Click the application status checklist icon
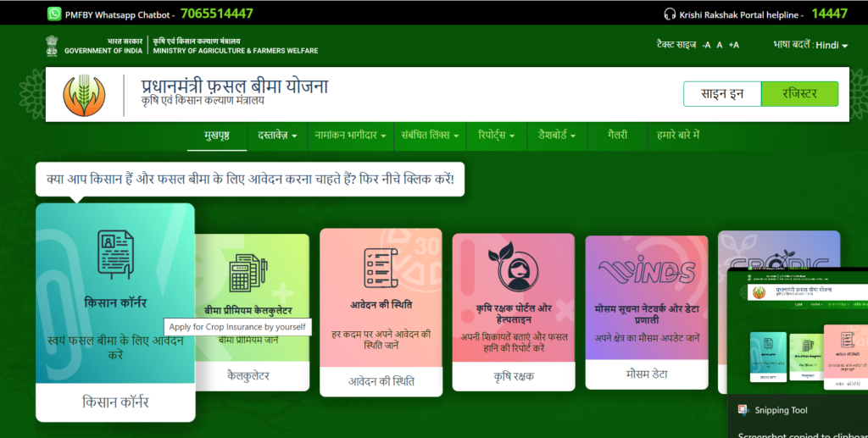Viewport: 868px width, 438px height. (381, 268)
